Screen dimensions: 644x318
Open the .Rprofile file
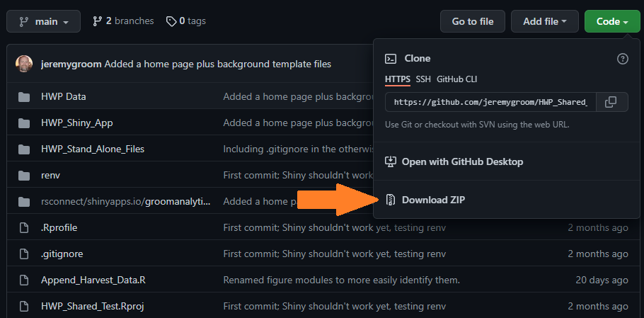click(59, 227)
